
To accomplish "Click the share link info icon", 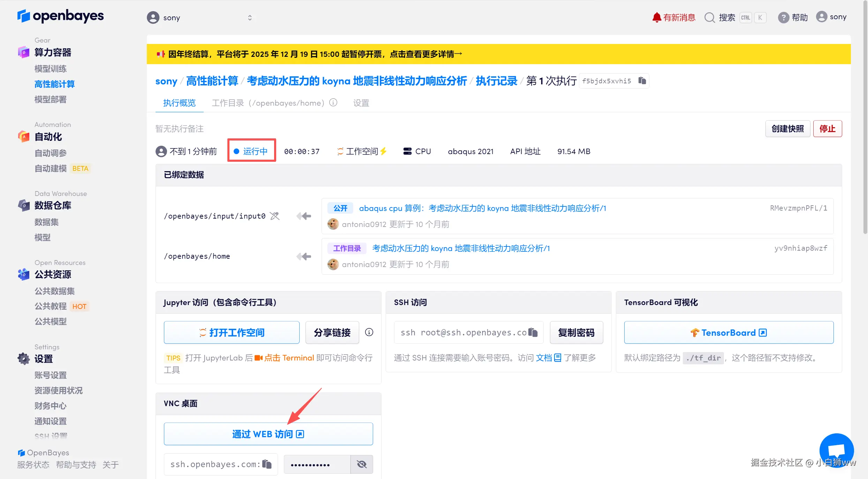I will (369, 332).
